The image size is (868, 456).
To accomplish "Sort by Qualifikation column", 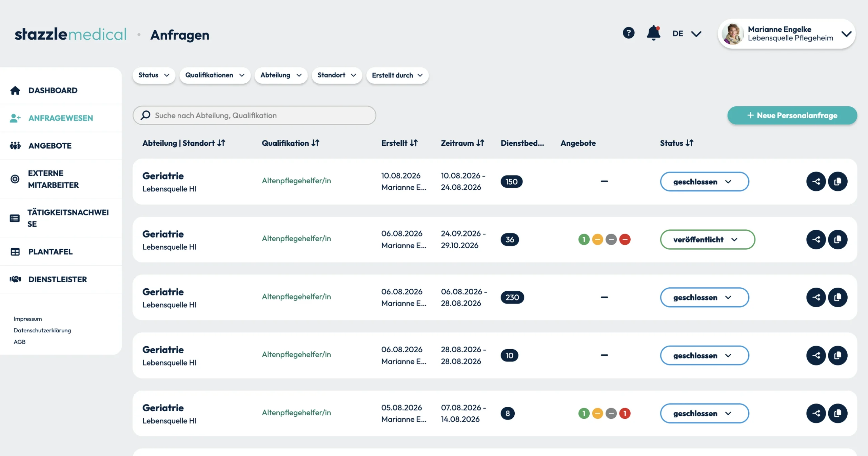I will coord(291,143).
